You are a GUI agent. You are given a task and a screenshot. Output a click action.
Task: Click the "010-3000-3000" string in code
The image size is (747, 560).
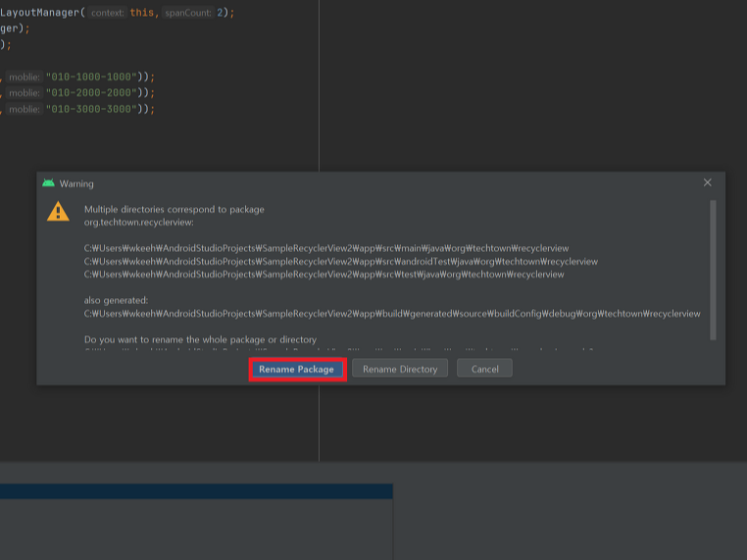[91, 109]
